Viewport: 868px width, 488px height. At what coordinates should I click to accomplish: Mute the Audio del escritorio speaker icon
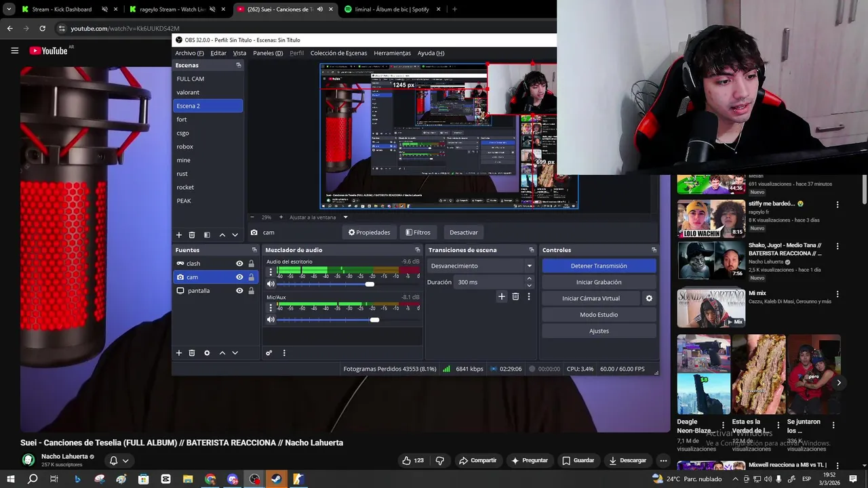pyautogui.click(x=271, y=284)
